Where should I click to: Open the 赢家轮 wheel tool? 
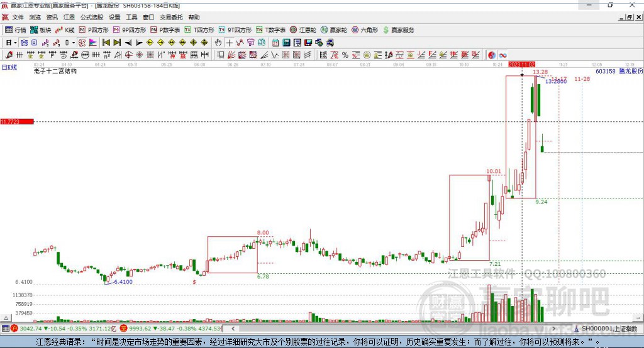pos(334,30)
